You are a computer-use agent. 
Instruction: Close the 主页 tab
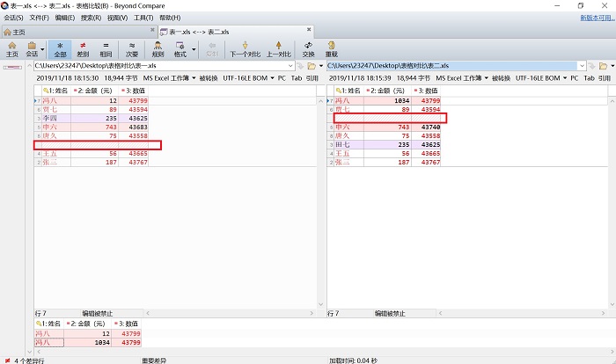click(152, 30)
